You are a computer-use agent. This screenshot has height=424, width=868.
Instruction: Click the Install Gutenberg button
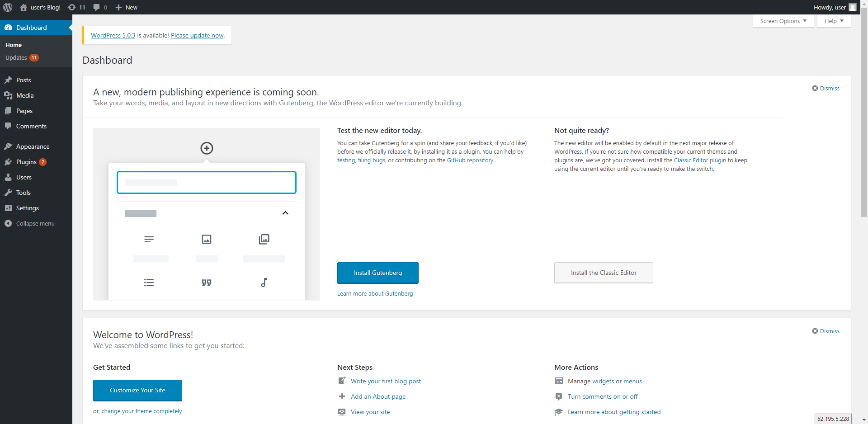tap(378, 273)
